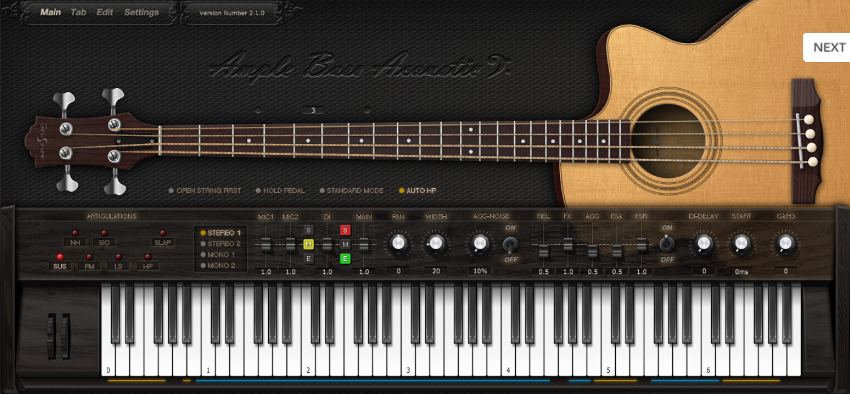
Task: Select the STEREO 2 mode
Action: 221,244
